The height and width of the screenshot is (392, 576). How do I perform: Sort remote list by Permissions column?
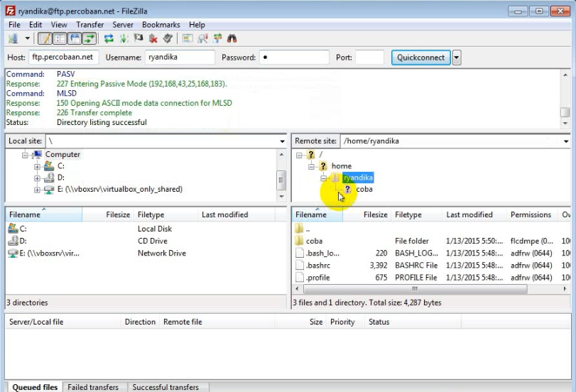(x=531, y=214)
